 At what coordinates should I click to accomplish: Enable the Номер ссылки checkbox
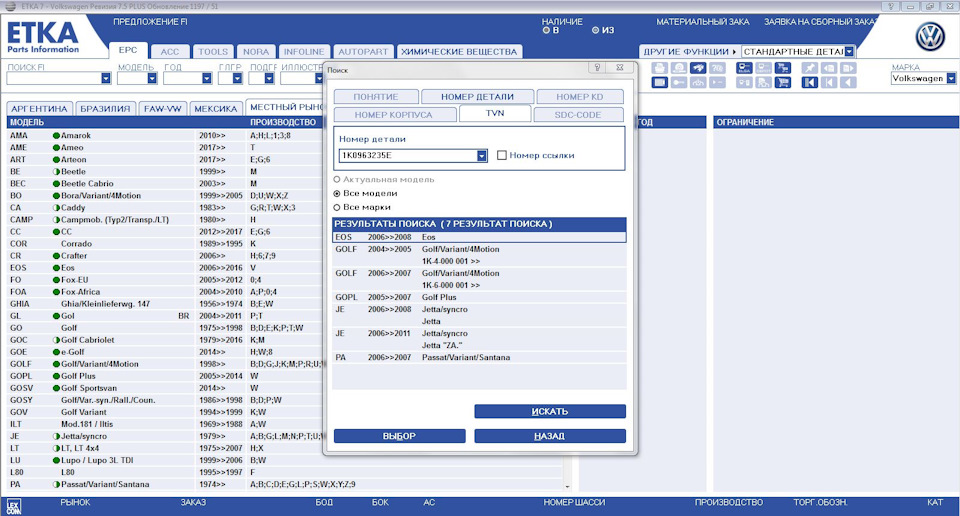tap(502, 155)
